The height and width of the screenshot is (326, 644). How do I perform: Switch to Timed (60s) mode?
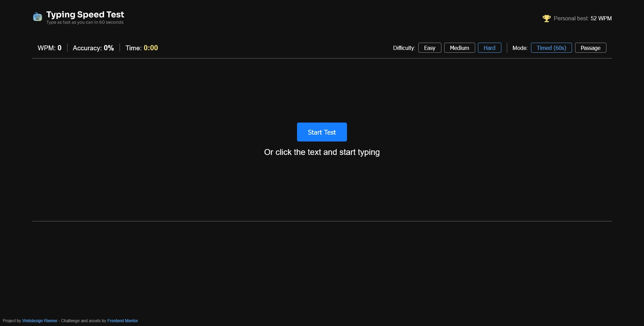551,48
